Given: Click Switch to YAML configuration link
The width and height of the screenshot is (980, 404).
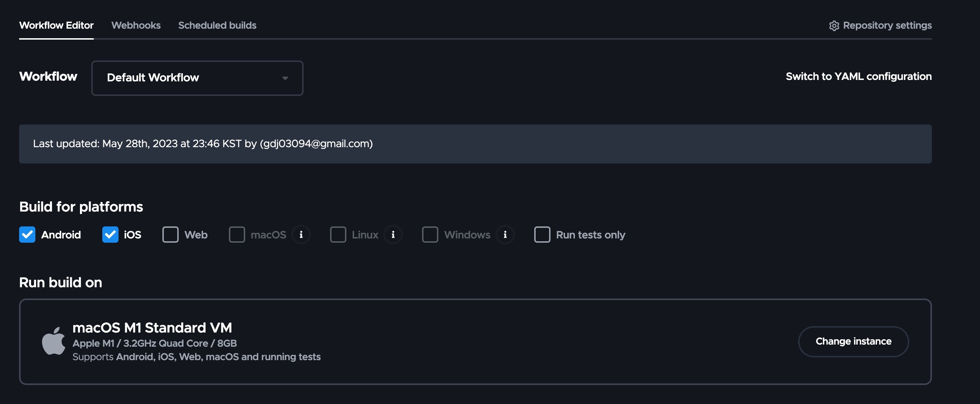Looking at the screenshot, I should pos(858,76).
